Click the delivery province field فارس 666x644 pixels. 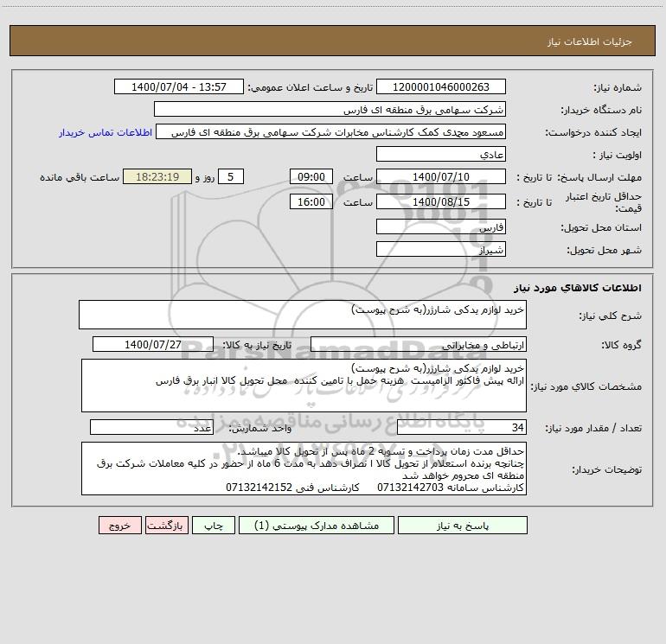pos(441,226)
